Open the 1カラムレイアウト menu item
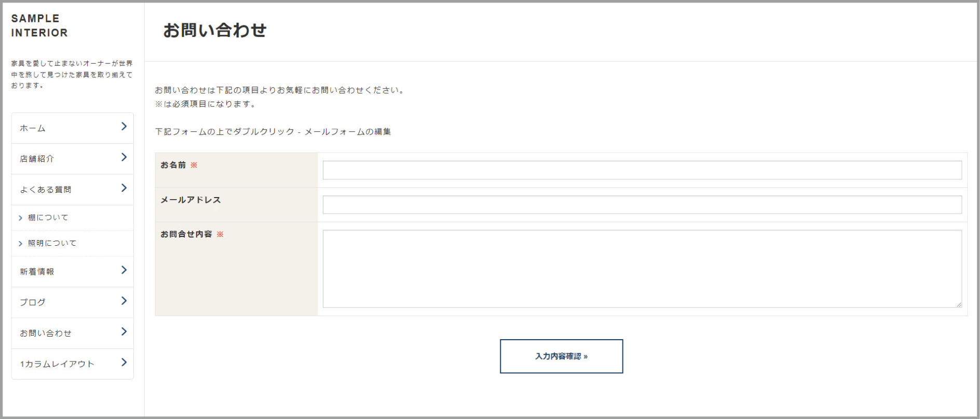Screen dimensions: 980x419 pyautogui.click(x=72, y=364)
